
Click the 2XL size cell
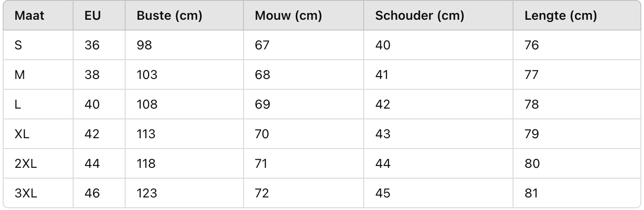click(x=38, y=163)
